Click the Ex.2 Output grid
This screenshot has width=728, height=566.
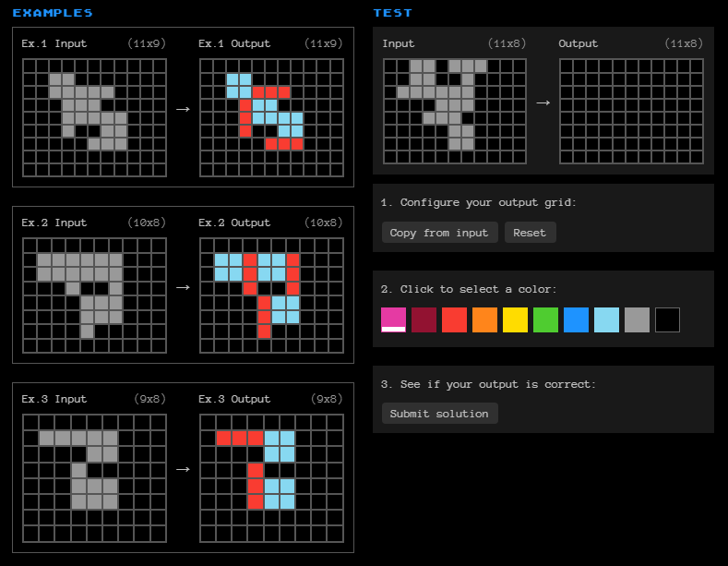(x=271, y=295)
